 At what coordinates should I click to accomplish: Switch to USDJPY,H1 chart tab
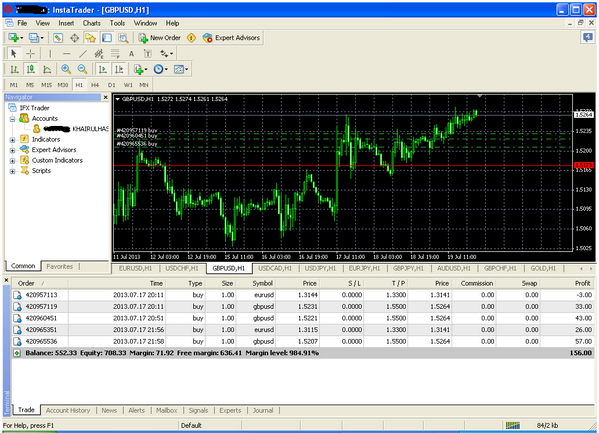(320, 268)
